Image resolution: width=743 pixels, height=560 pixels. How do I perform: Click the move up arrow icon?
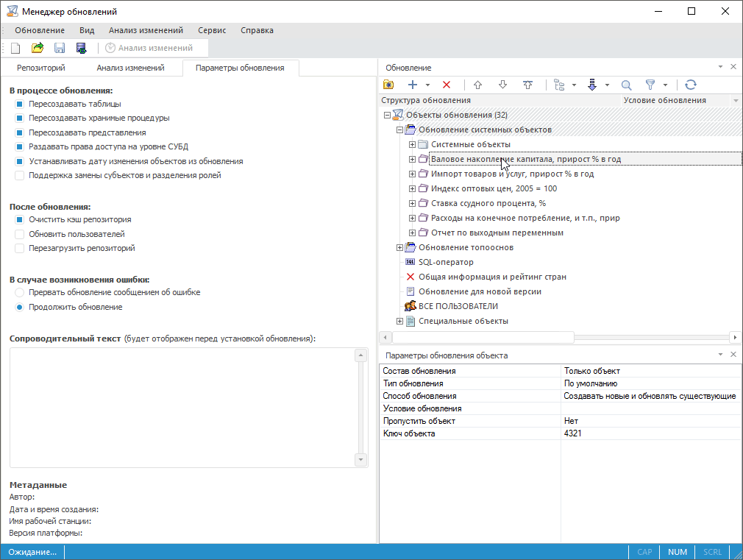[x=477, y=85]
